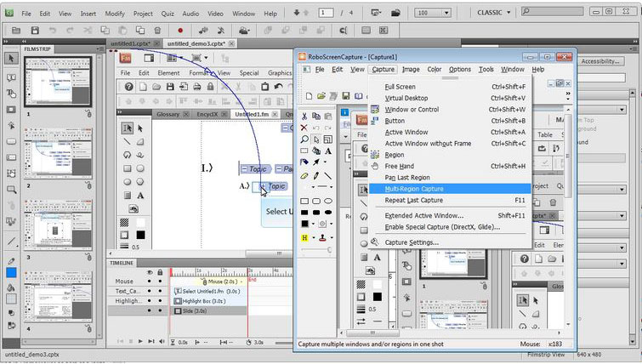
Task: Select the Stamp tool in RoboScreenCapture palette
Action: click(x=322, y=237)
